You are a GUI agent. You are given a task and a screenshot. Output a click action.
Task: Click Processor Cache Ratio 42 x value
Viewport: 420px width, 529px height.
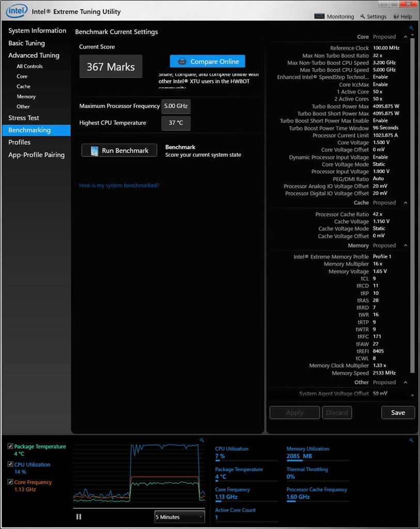tap(378, 214)
